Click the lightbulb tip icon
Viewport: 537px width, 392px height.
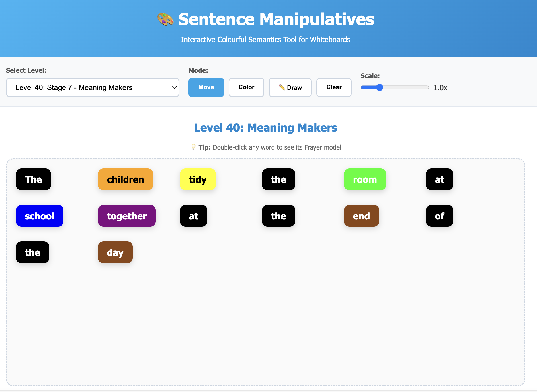194,147
